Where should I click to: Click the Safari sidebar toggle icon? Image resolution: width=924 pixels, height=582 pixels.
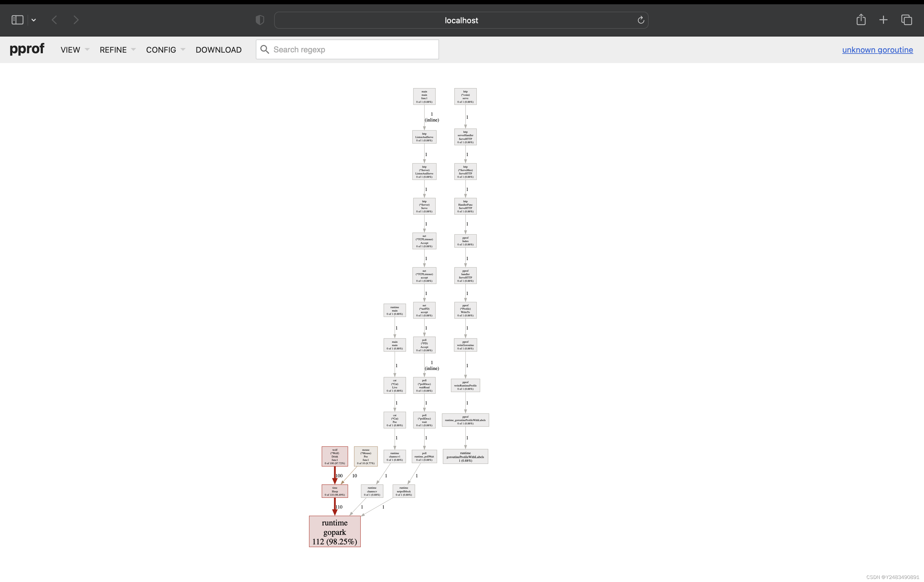[17, 20]
